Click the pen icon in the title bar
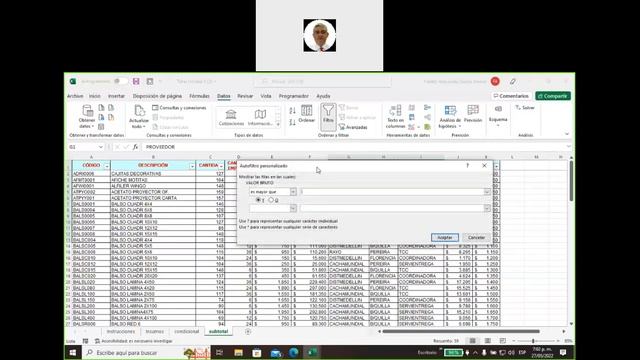 tap(513, 82)
